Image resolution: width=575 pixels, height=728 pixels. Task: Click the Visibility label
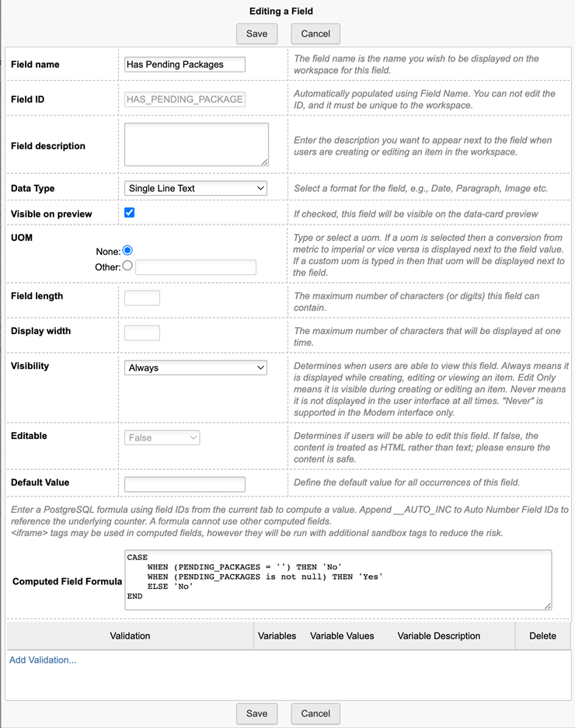[x=30, y=366]
